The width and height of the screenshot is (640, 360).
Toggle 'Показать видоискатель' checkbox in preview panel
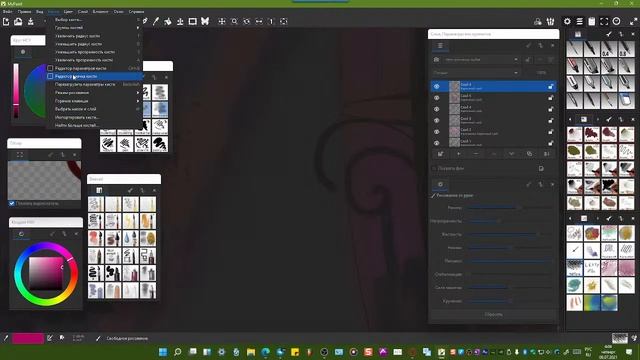pyautogui.click(x=11, y=203)
